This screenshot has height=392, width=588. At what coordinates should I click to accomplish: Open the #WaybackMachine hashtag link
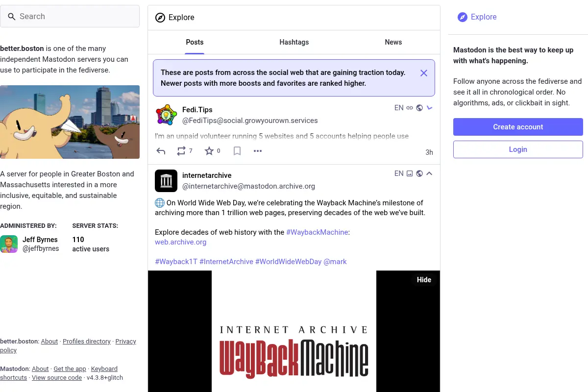click(x=318, y=232)
